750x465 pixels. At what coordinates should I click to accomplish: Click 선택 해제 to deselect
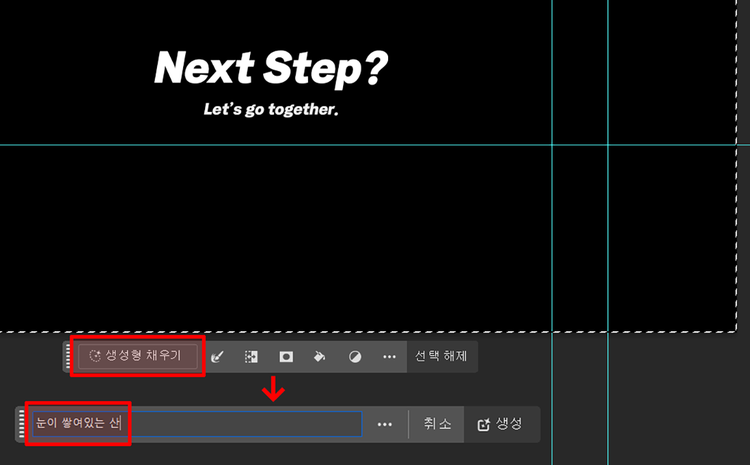pyautogui.click(x=441, y=356)
